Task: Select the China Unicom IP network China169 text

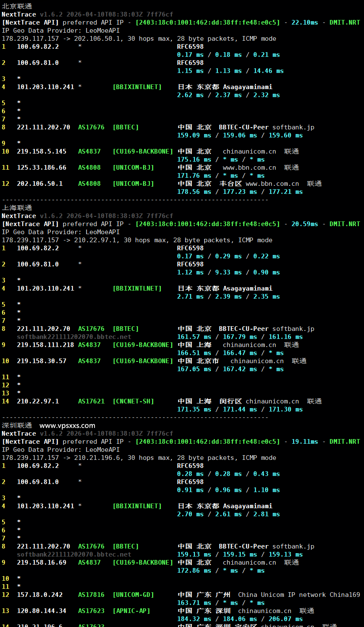Action: pos(299,595)
